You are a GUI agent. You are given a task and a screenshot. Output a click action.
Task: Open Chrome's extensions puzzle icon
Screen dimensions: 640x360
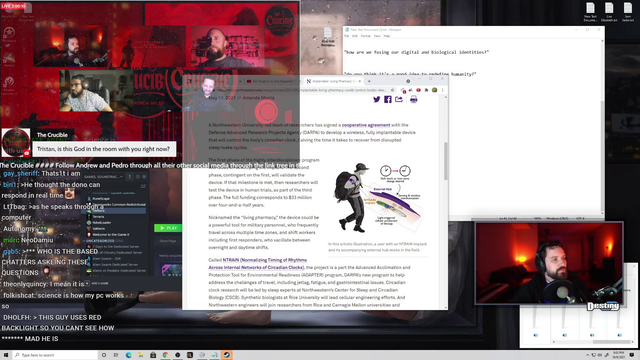click(427, 90)
